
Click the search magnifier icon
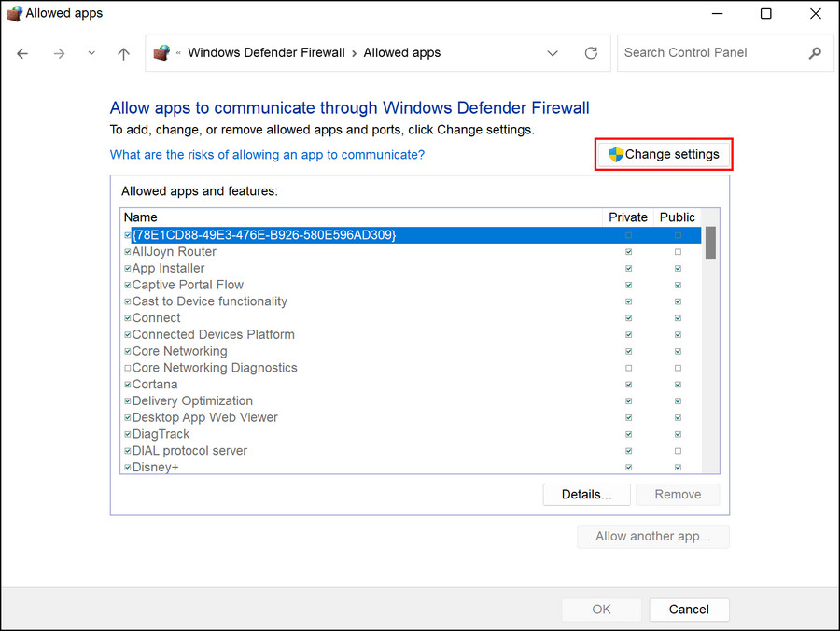tap(815, 53)
